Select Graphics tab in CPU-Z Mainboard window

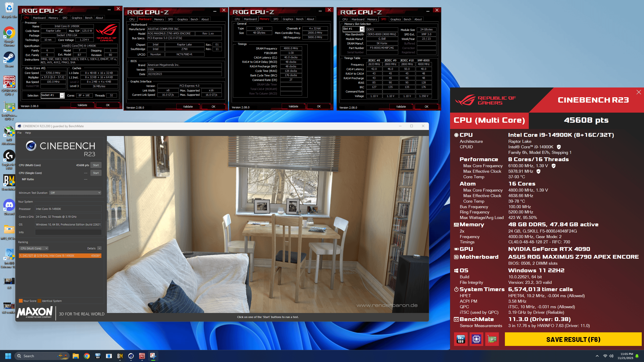point(182,19)
